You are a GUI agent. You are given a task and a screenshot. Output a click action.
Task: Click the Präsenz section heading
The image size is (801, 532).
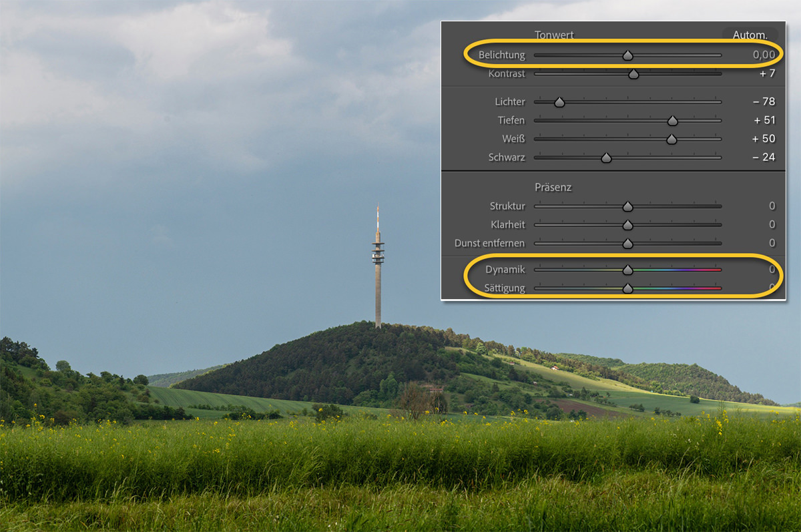click(553, 188)
